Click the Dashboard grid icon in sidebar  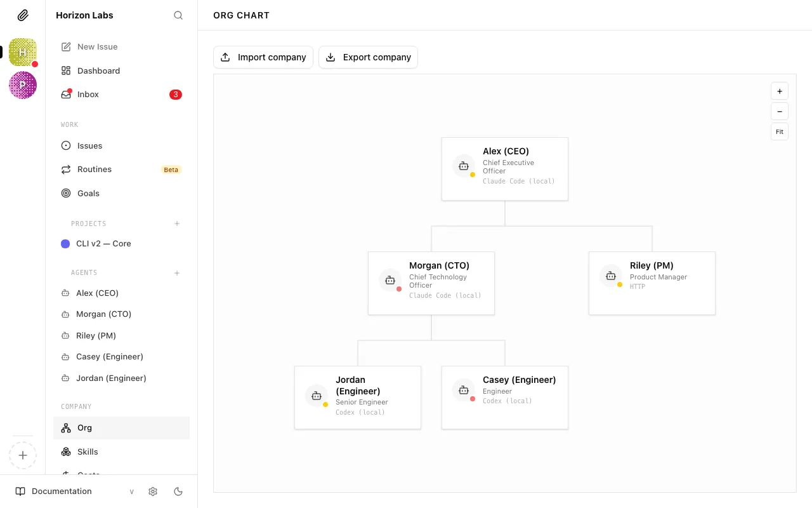(x=66, y=71)
